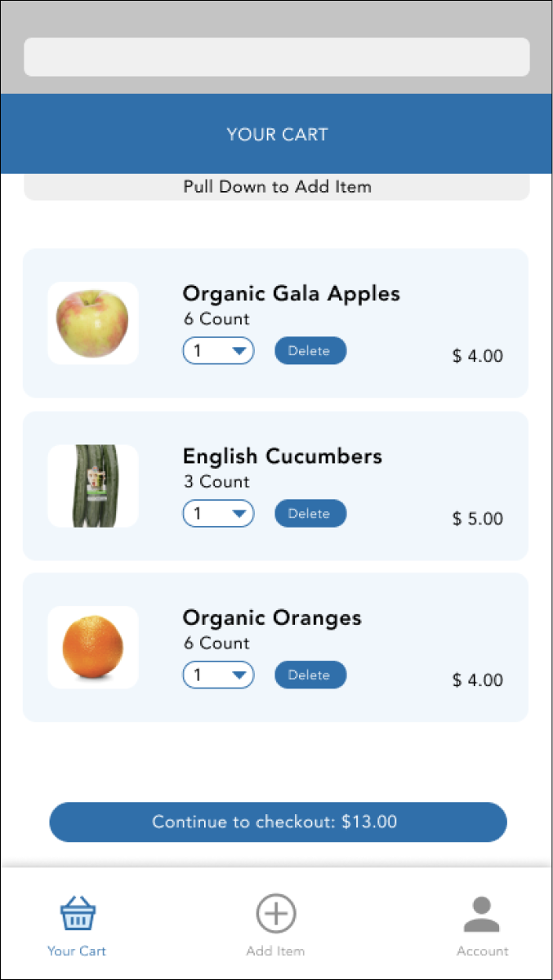
Task: Go to the Account tab label
Action: tap(482, 951)
